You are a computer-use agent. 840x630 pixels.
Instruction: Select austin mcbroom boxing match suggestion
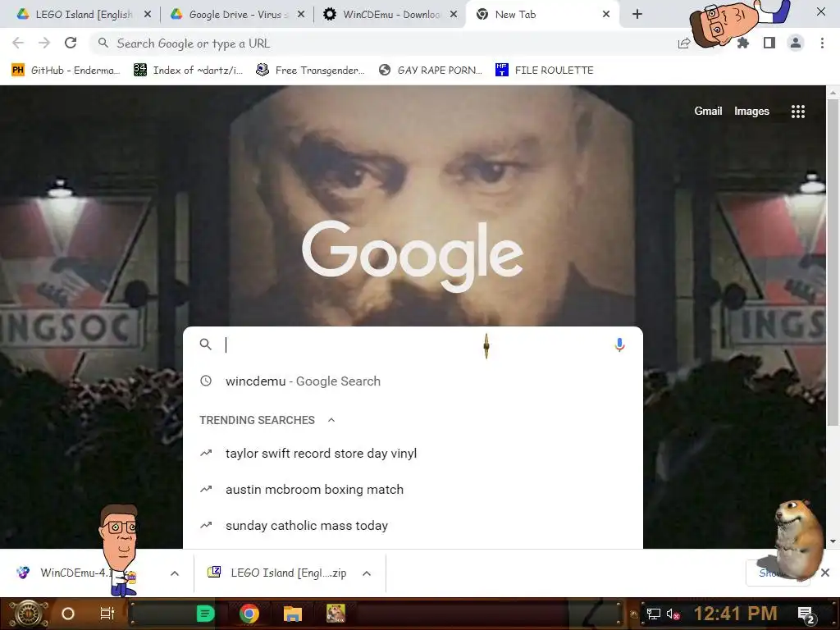(413, 489)
